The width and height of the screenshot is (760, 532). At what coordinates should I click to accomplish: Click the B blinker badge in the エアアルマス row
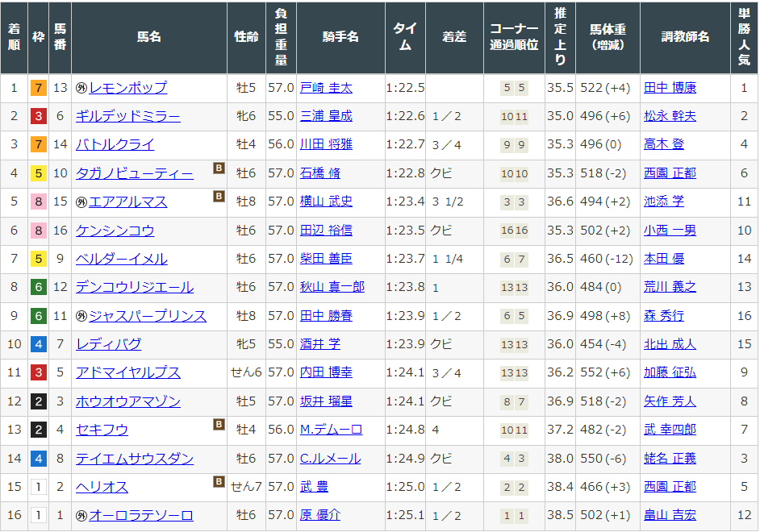(219, 196)
